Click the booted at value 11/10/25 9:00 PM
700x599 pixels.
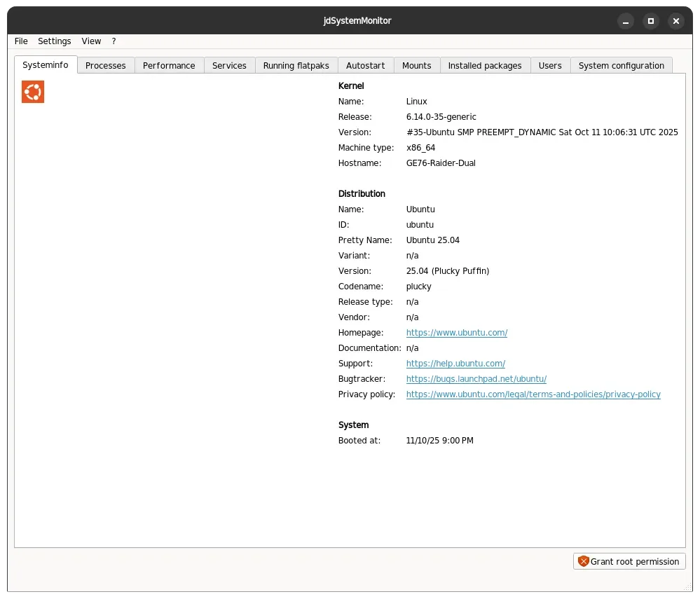click(x=440, y=441)
